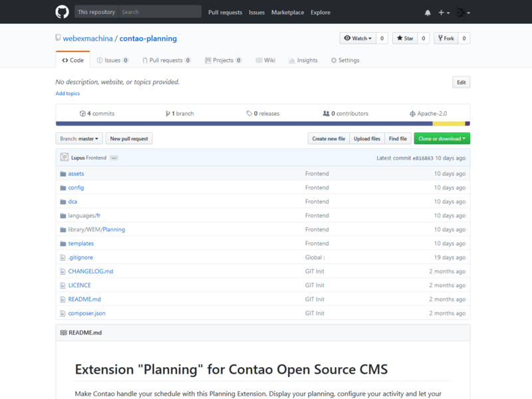Click the file icon beside LICENCE
Image resolution: width=532 pixels, height=399 pixels.
(63, 285)
